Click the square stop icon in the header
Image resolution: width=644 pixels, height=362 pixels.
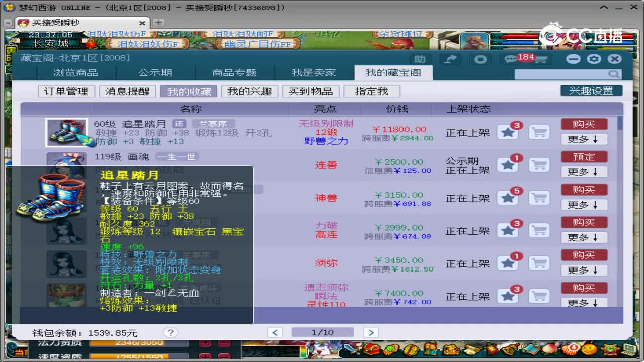[x=480, y=59]
